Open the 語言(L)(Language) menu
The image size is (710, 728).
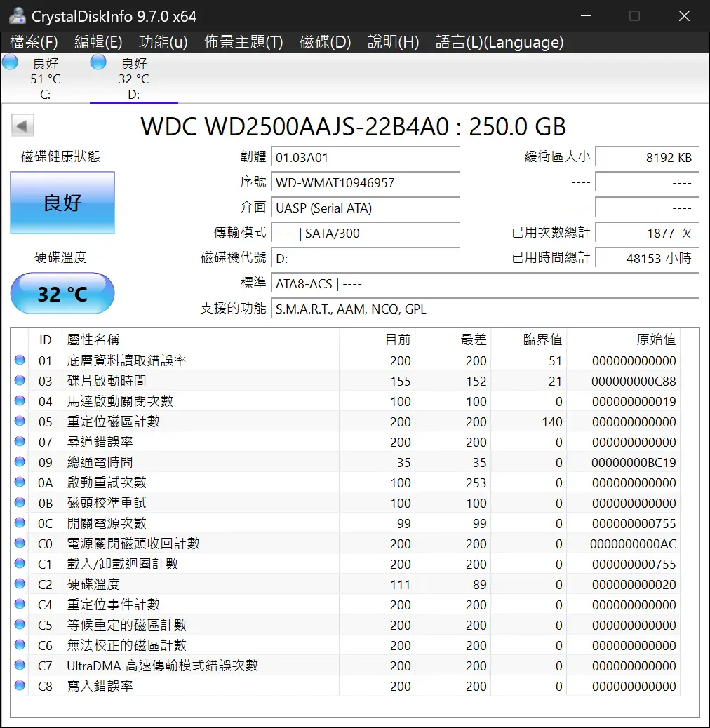[500, 42]
